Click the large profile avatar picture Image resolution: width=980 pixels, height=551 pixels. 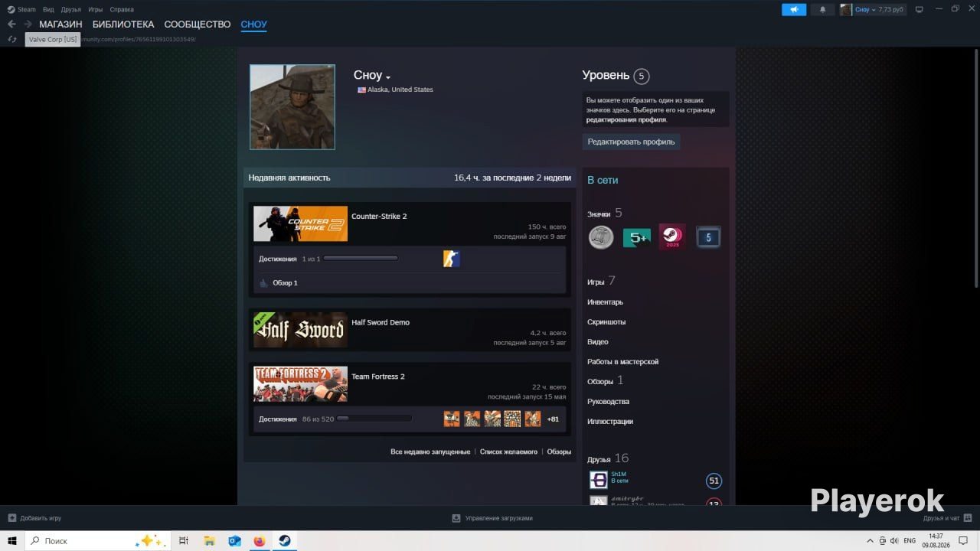click(292, 107)
